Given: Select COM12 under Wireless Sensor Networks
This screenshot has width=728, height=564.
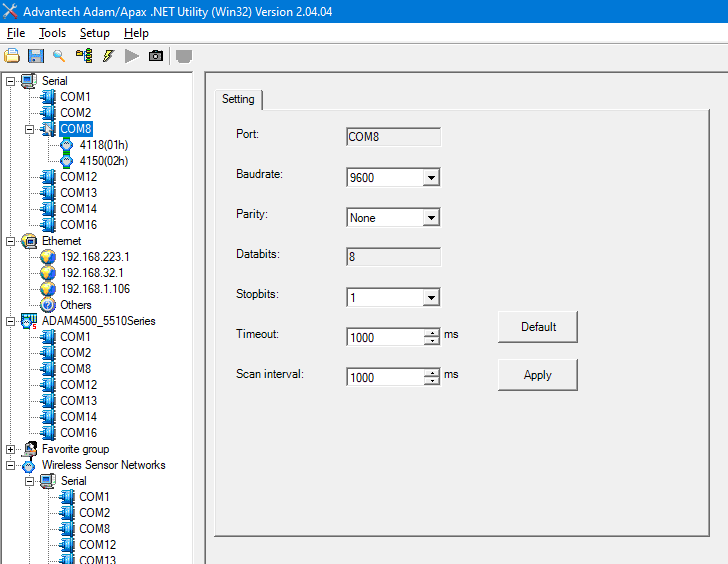Looking at the screenshot, I should (x=98, y=545).
